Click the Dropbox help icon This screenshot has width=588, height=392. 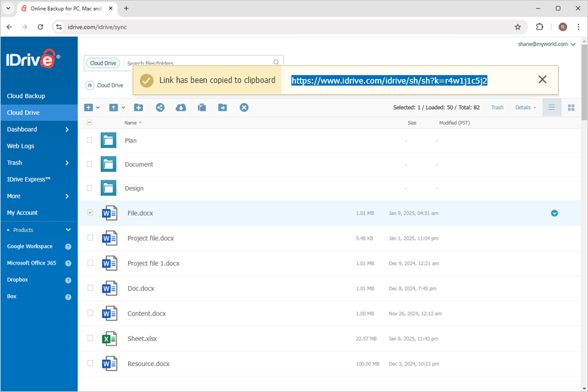coord(68,280)
